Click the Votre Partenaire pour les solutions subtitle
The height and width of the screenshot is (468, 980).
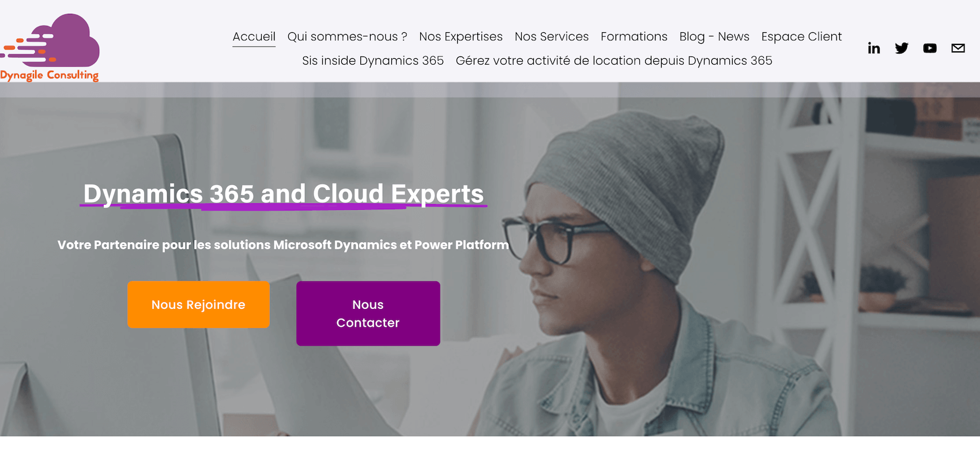(x=283, y=245)
